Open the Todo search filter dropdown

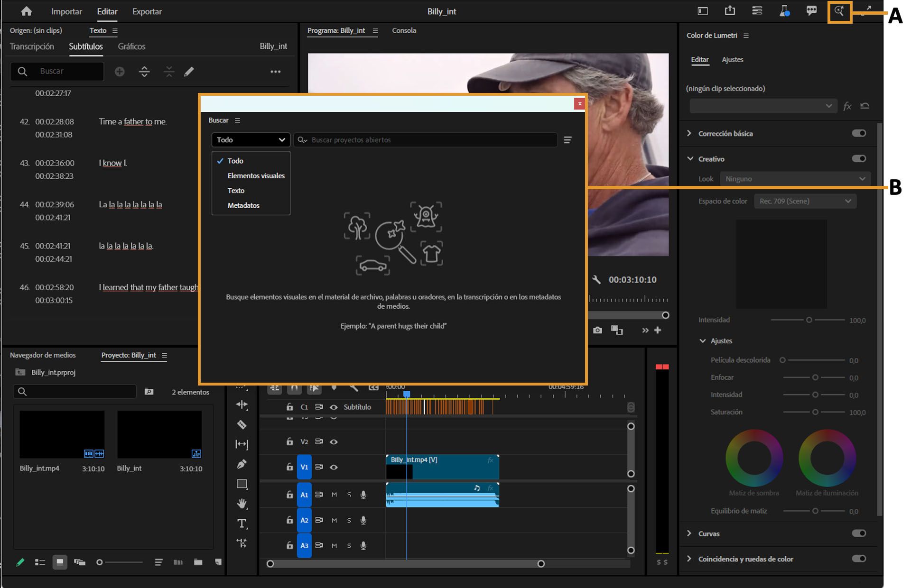pyautogui.click(x=251, y=140)
